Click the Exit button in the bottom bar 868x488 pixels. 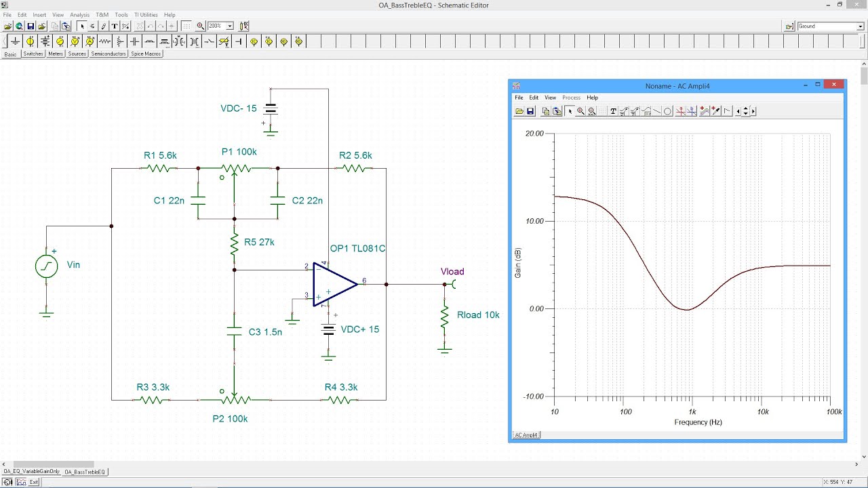[34, 482]
